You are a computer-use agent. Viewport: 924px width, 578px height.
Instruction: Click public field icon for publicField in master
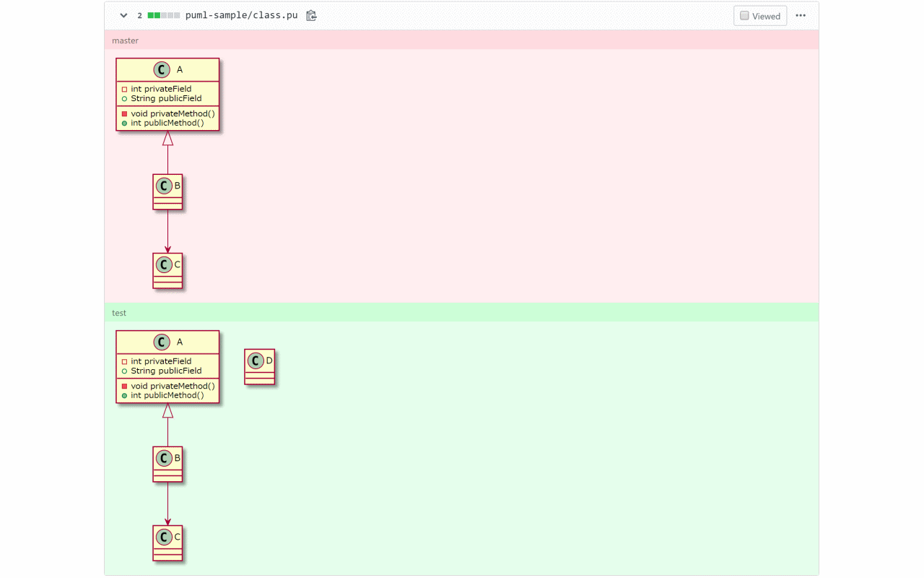click(x=124, y=98)
